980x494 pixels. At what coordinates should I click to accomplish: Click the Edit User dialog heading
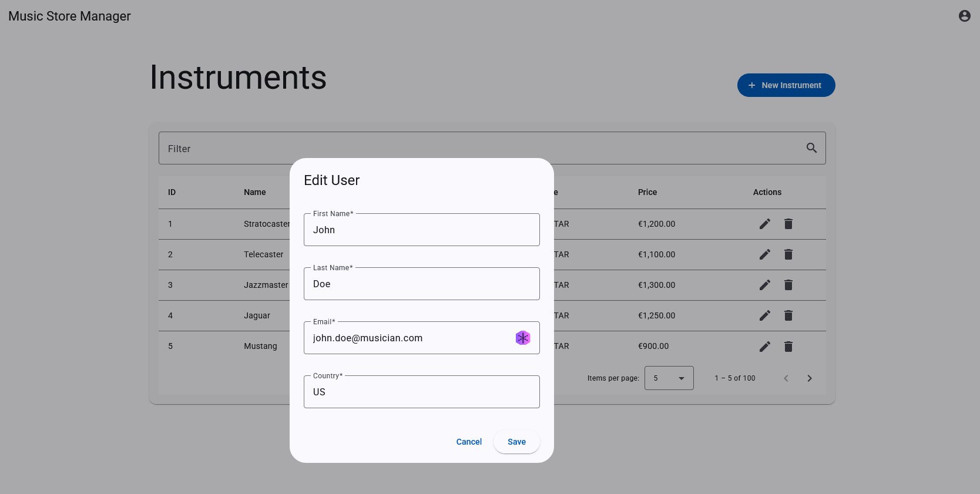click(332, 180)
